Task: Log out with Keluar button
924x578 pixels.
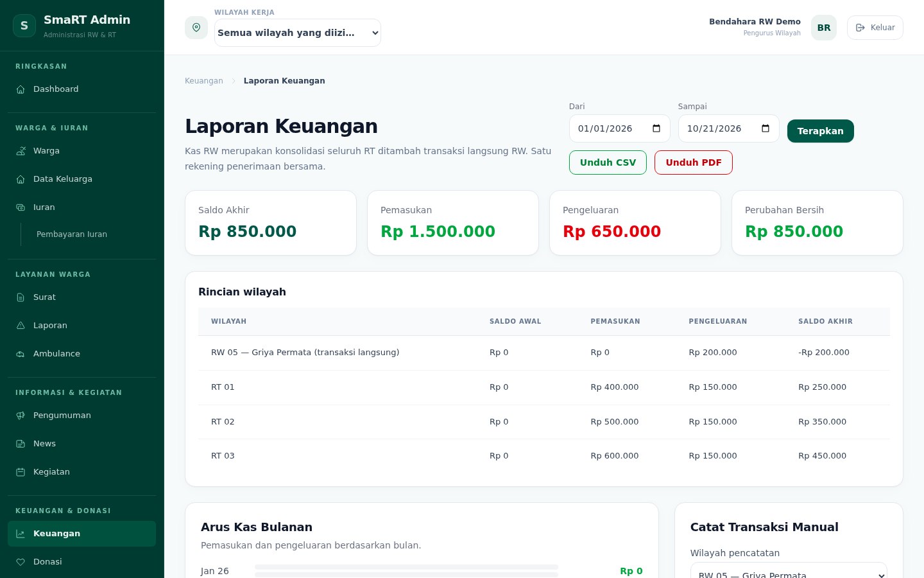Action: 875,28
